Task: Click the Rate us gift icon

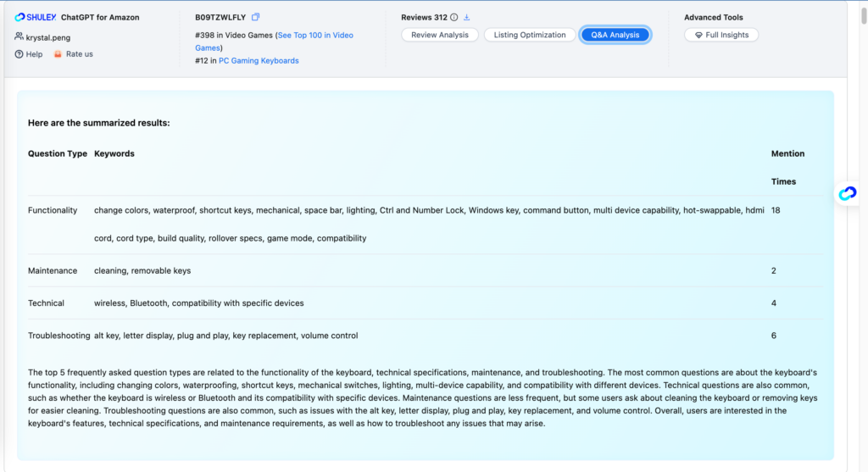Action: pyautogui.click(x=58, y=54)
